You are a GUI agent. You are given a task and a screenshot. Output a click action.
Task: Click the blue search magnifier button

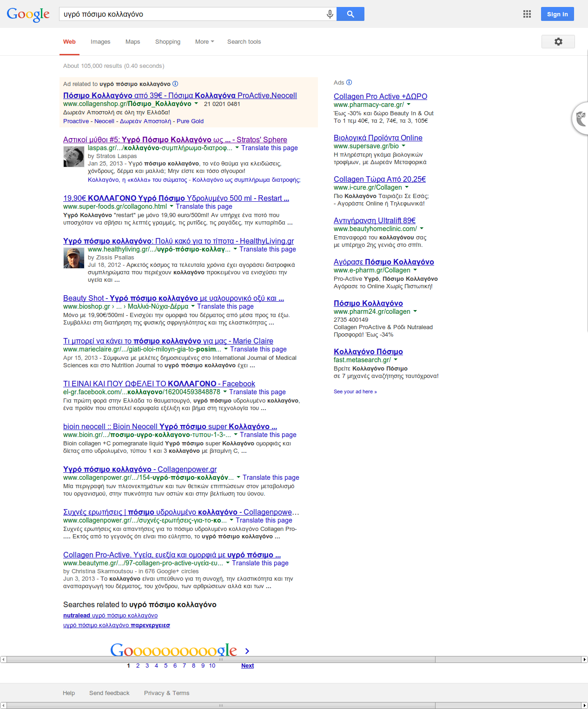350,14
